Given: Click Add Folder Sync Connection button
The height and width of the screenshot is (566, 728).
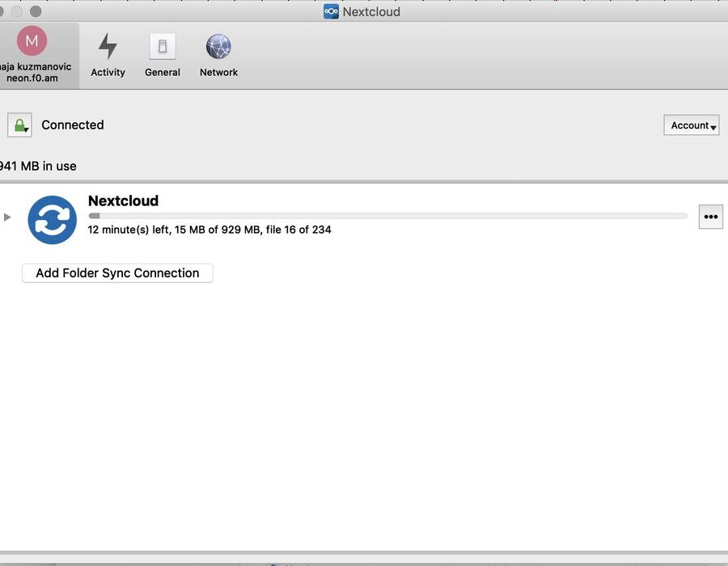Looking at the screenshot, I should 117,273.
